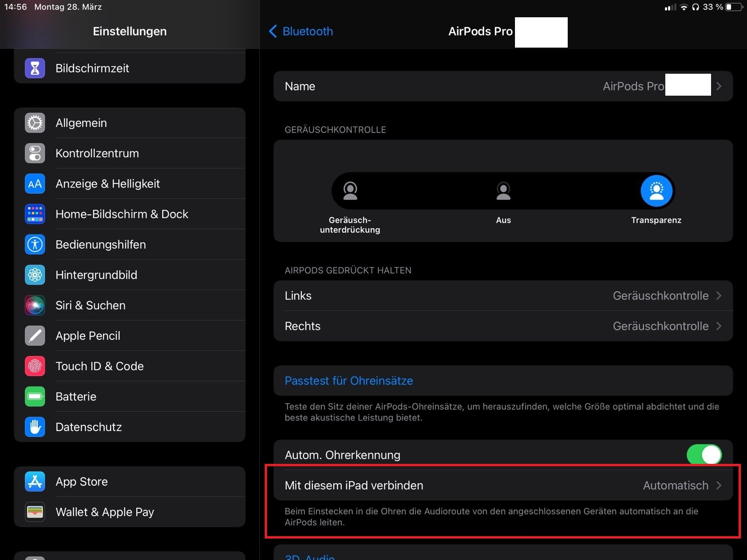Tap the Touch ID fingerprint icon
Screen dimensions: 747x560
click(35, 366)
